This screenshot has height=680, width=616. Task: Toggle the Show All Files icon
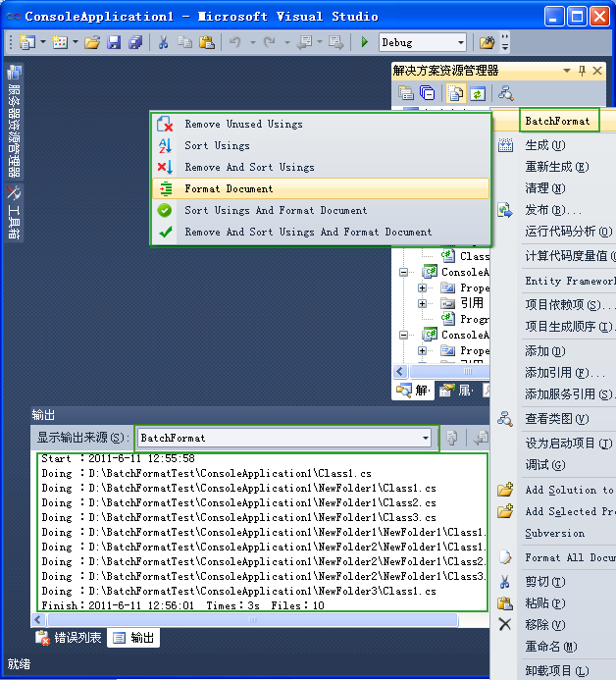pos(455,93)
